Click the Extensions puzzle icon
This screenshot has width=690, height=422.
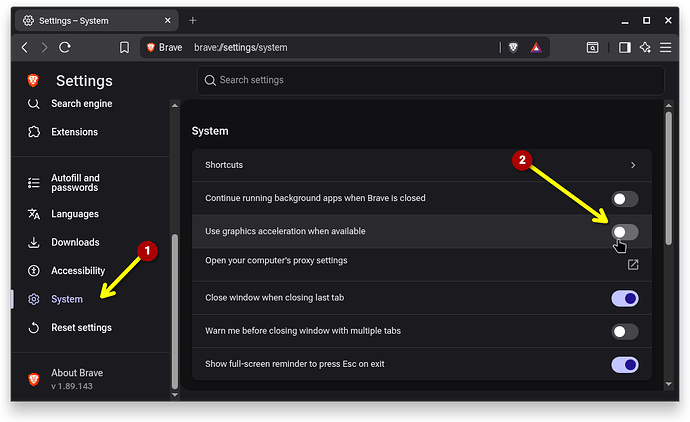34,132
